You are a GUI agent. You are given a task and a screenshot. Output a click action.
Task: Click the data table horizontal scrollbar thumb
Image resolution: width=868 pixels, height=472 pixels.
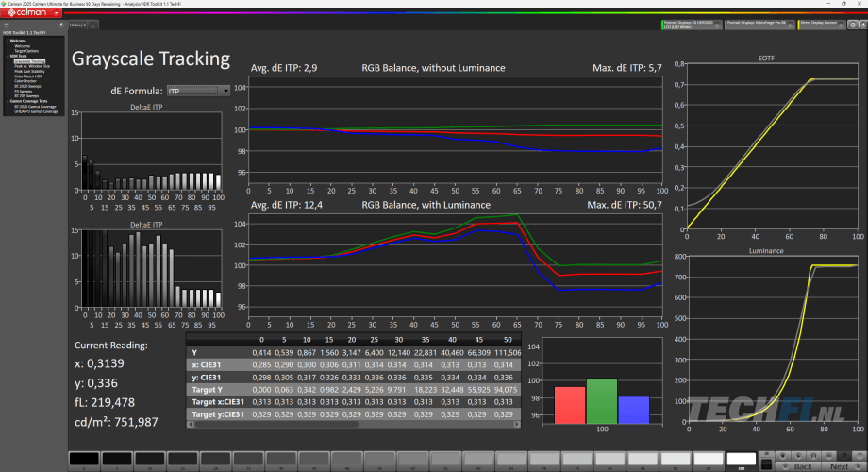coord(276,425)
